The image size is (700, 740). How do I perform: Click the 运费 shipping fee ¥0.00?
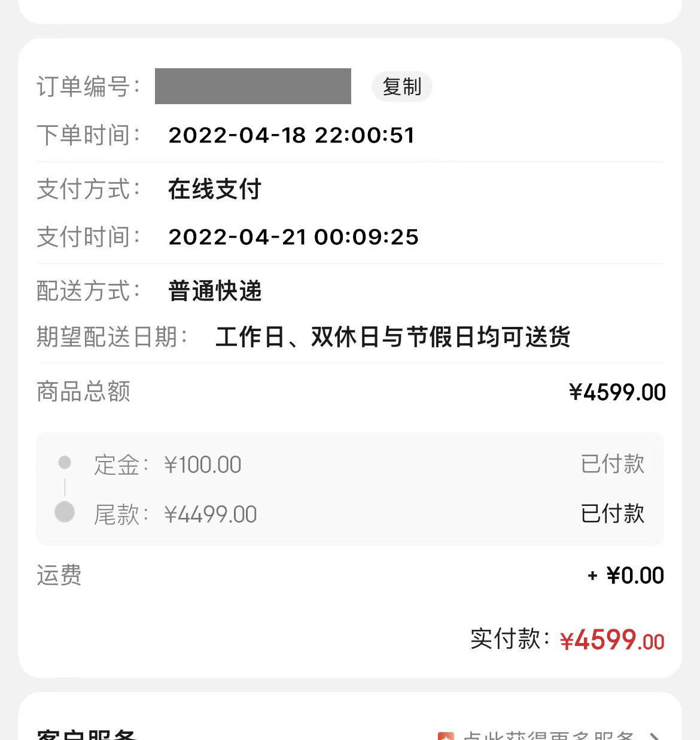[634, 575]
